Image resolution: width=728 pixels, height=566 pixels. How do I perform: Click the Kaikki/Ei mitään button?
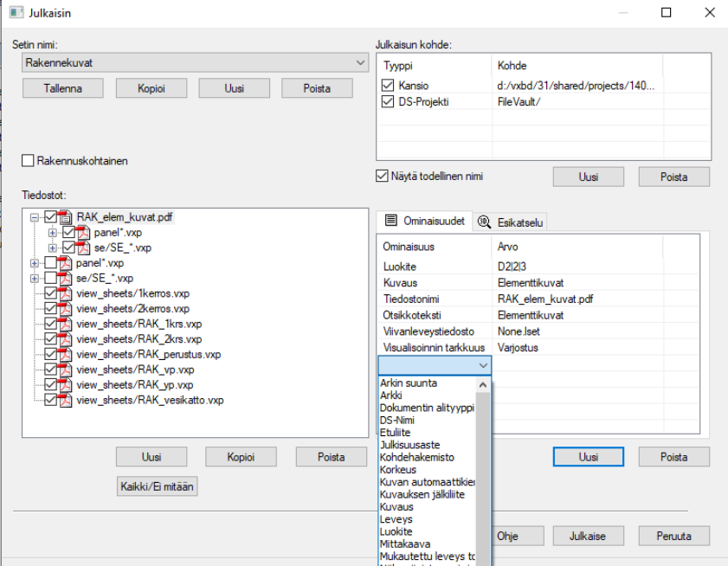(157, 487)
